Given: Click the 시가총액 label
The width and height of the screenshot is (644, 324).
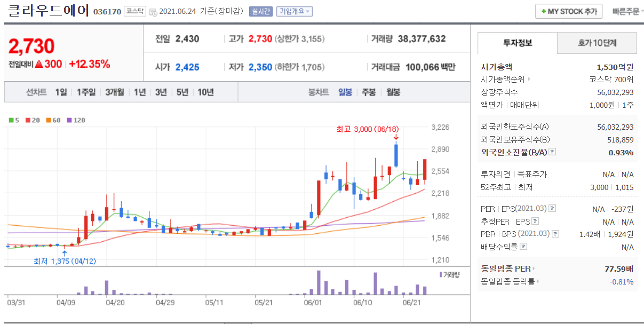Looking at the screenshot, I should pyautogui.click(x=496, y=67).
